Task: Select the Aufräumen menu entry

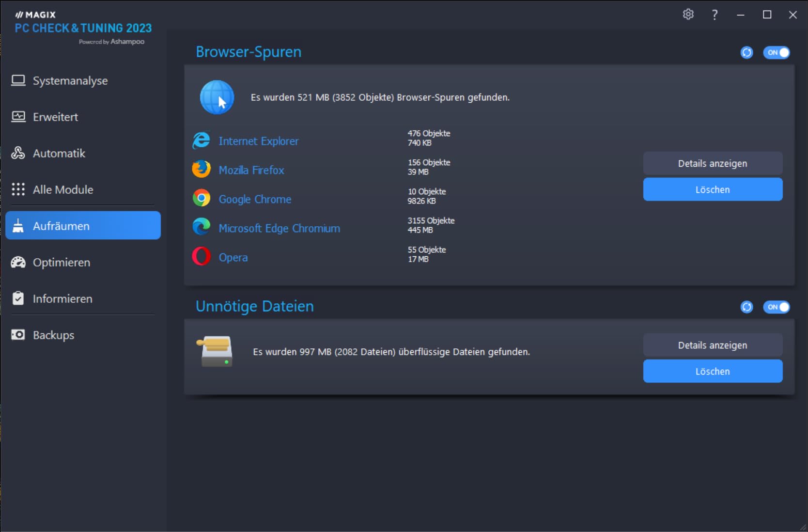Action: (x=83, y=225)
